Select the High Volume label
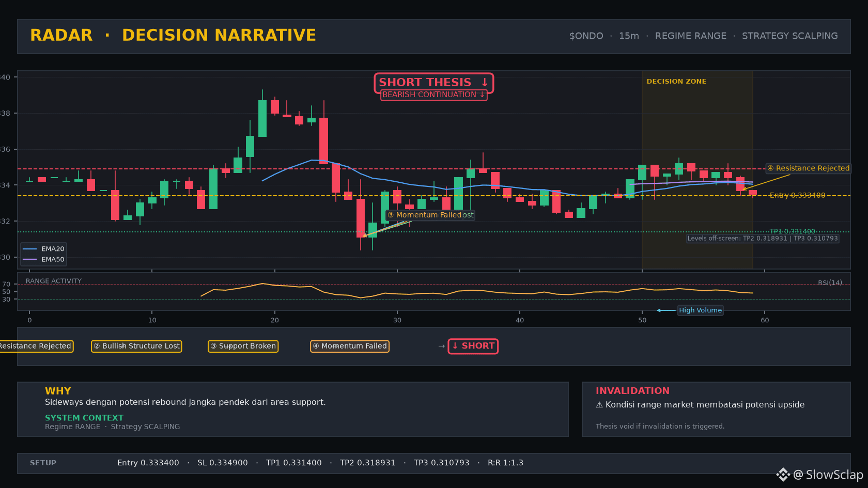The width and height of the screenshot is (868, 488). 700,310
